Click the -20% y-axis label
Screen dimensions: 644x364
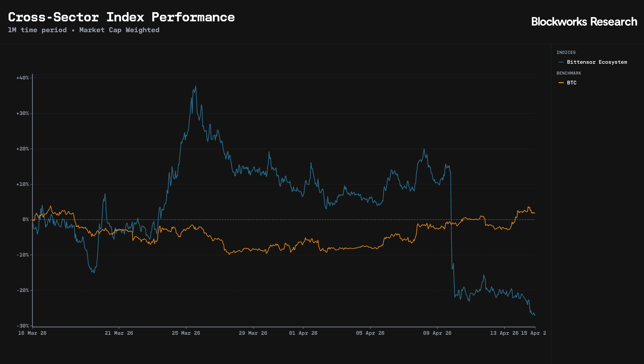23,290
